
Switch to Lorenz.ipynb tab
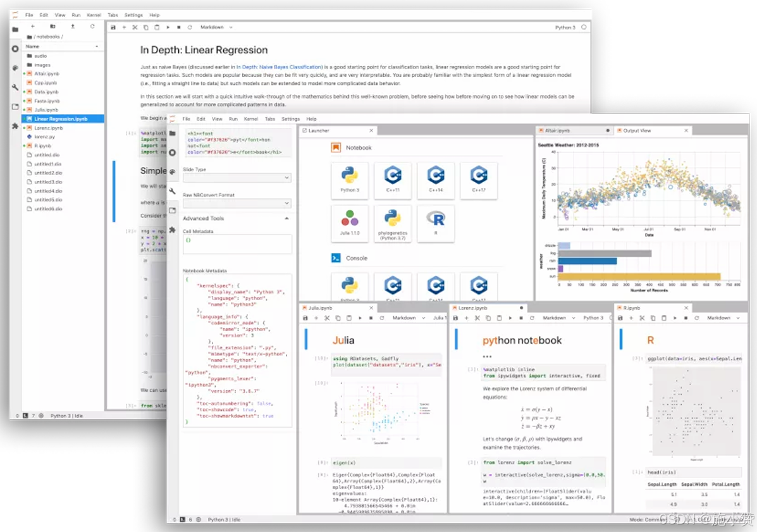click(488, 308)
